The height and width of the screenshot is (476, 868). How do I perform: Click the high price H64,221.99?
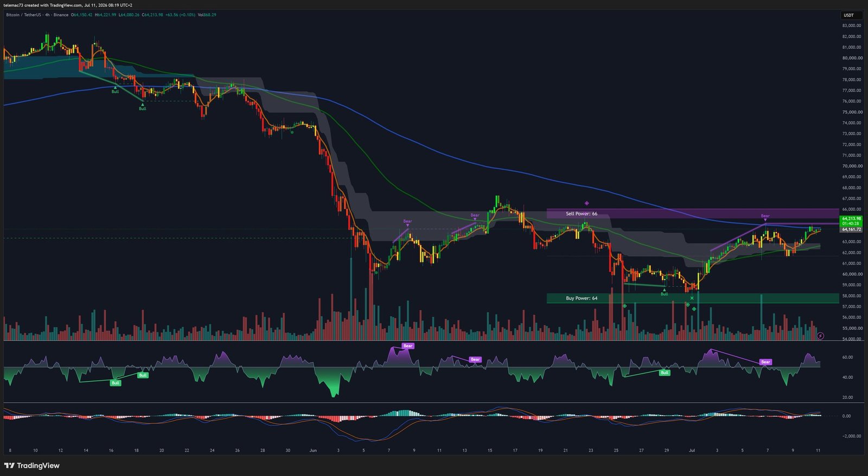tap(105, 15)
